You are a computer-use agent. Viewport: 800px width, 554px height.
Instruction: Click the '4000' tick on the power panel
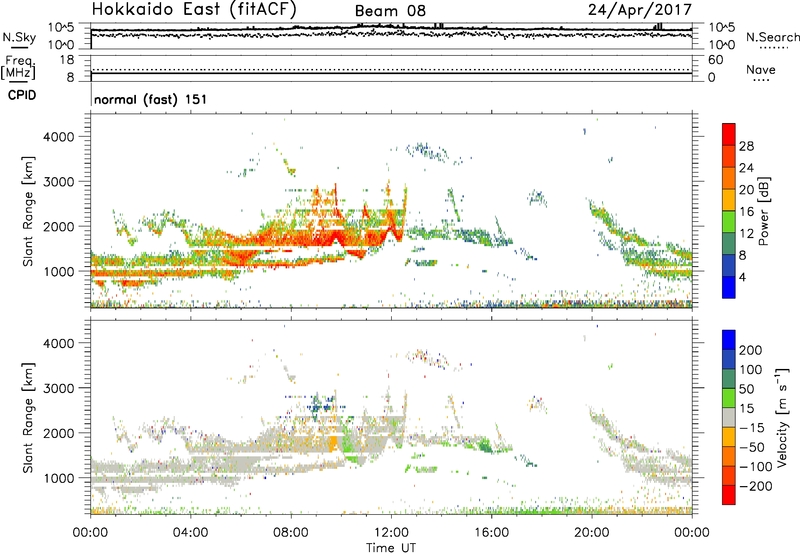(x=59, y=137)
